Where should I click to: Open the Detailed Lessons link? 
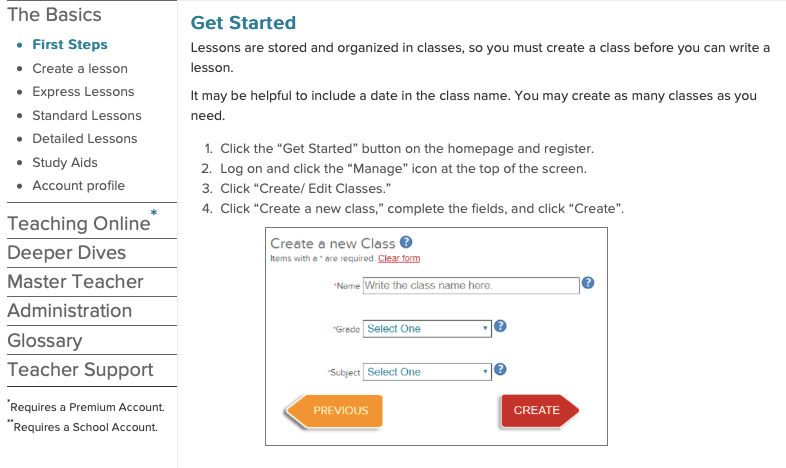click(85, 138)
